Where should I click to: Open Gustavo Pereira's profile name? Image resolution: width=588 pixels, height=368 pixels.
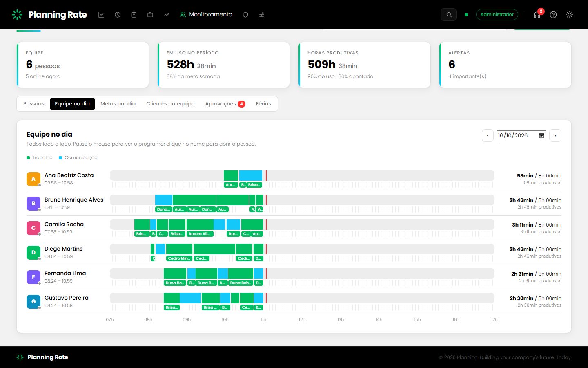tap(67, 298)
